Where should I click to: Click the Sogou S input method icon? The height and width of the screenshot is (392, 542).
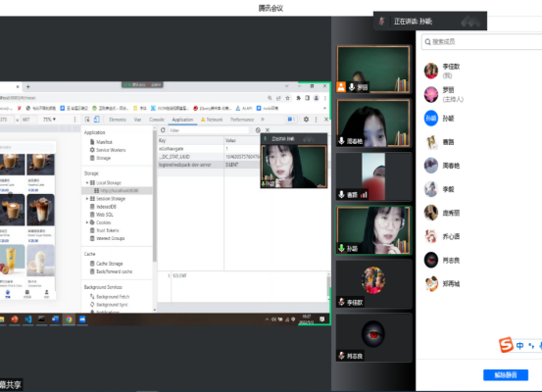click(x=506, y=345)
